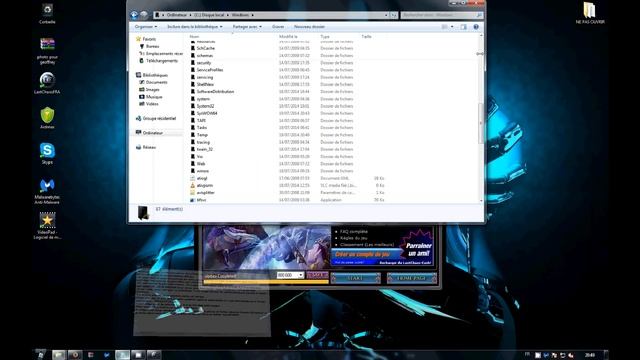Click START in the LastChaos launcher

tap(356, 278)
